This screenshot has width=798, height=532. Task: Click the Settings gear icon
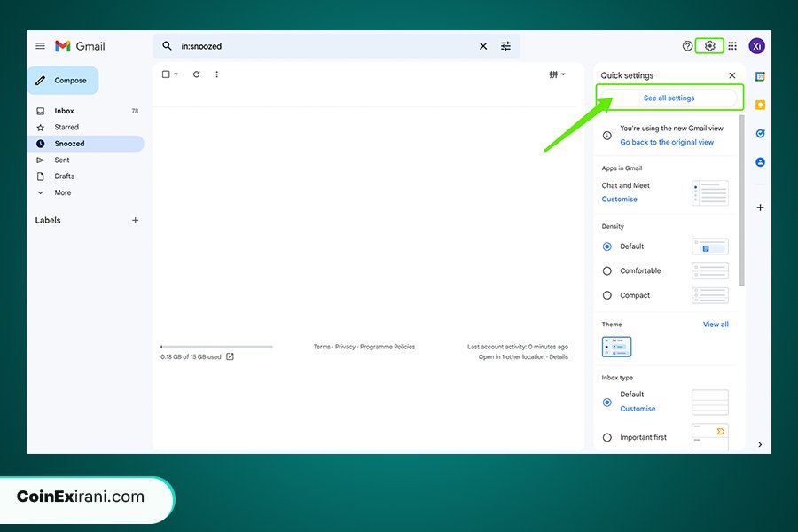pyautogui.click(x=710, y=46)
